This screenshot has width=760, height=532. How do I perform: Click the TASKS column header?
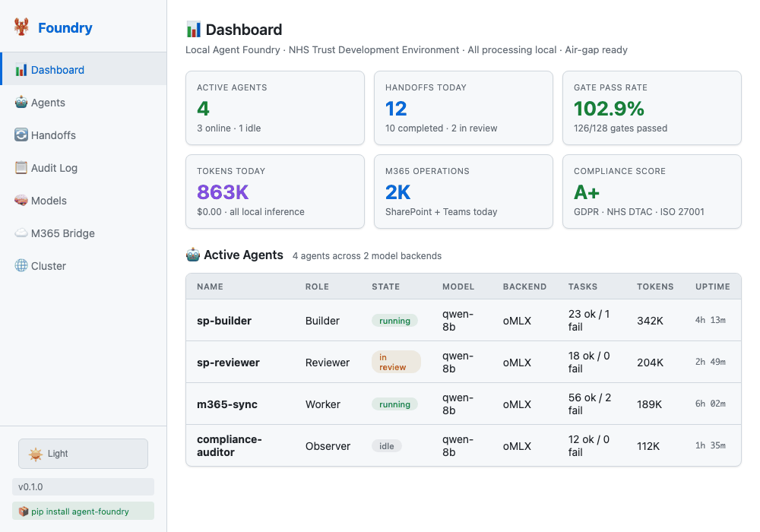point(583,287)
